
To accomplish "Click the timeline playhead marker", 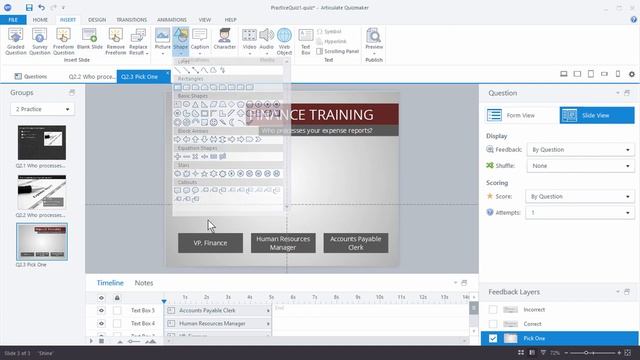I will point(164,301).
